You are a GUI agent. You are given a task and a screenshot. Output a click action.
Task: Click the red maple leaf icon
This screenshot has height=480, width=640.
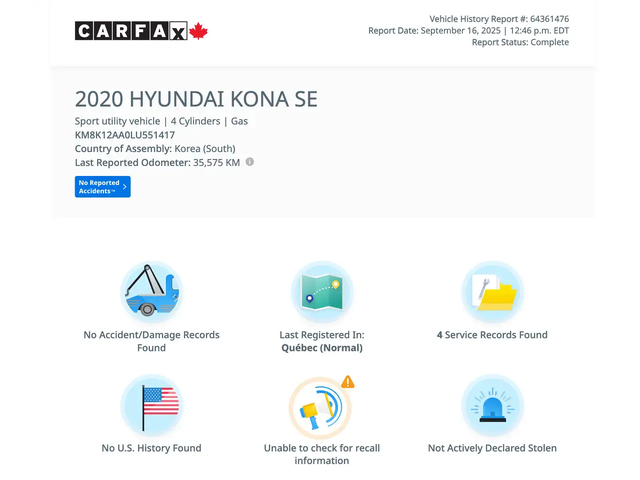[x=198, y=31]
